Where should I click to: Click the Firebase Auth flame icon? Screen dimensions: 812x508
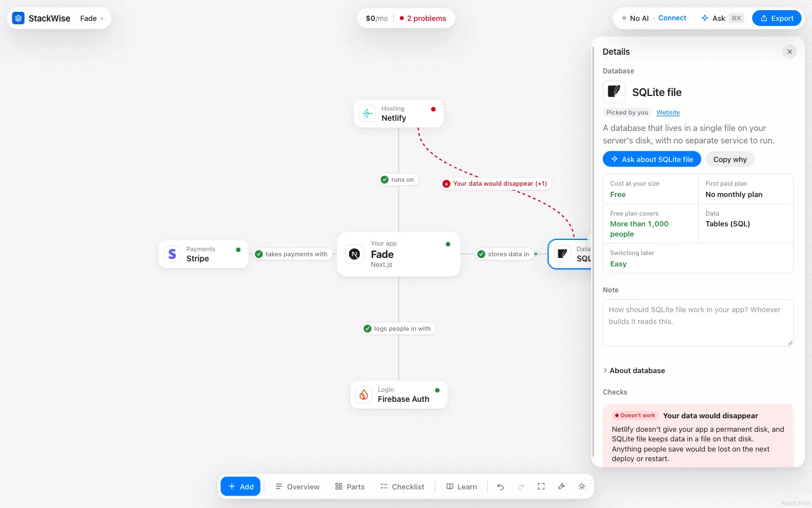(364, 395)
